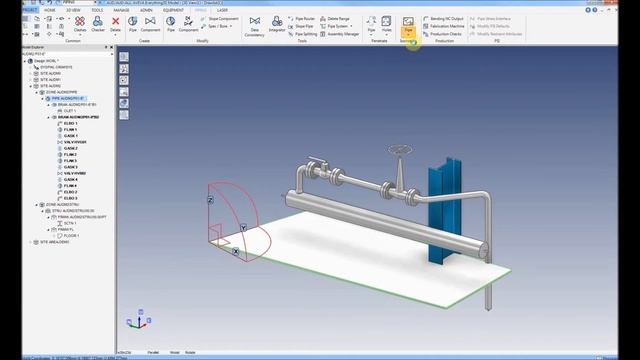
Task: Click the second 3D view toolbar icon
Action: pos(124,69)
